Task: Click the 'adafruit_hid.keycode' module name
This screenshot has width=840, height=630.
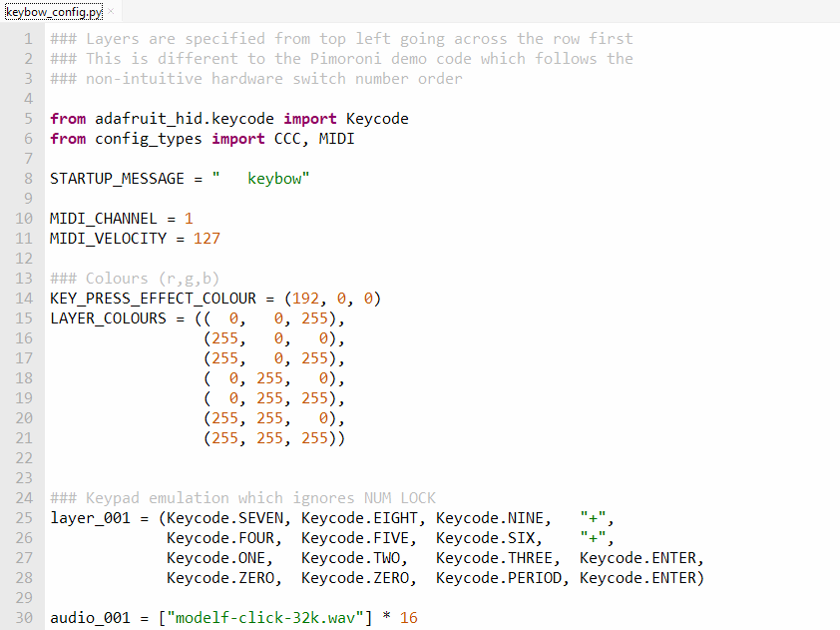Action: (x=185, y=119)
